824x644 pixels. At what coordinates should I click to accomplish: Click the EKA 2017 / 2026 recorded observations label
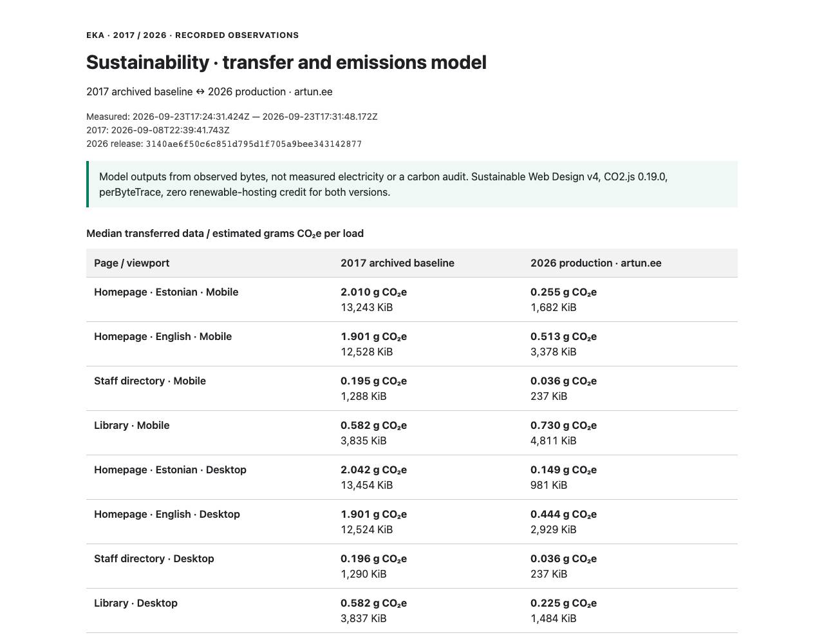[x=192, y=35]
